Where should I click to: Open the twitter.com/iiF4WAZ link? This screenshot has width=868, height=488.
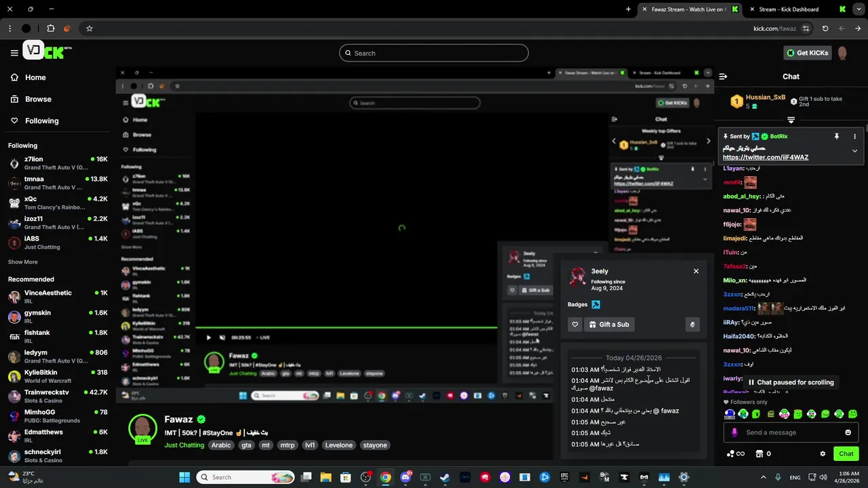[766, 157]
